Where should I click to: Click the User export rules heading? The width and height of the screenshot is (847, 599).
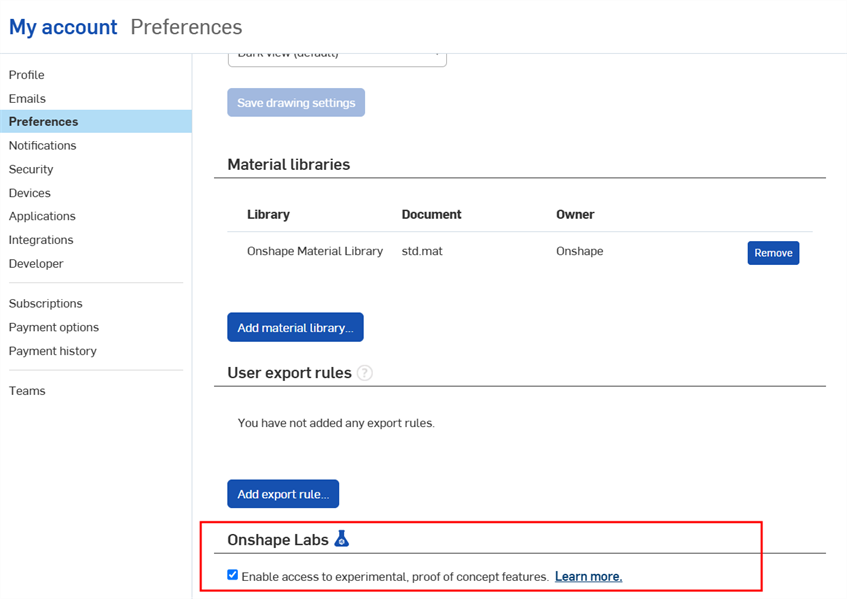[x=290, y=373]
